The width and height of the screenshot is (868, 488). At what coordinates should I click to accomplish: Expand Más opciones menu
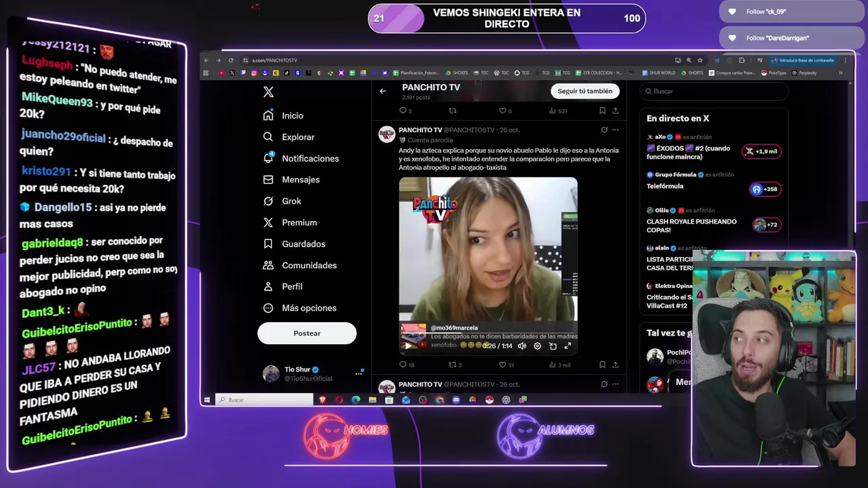coord(299,308)
